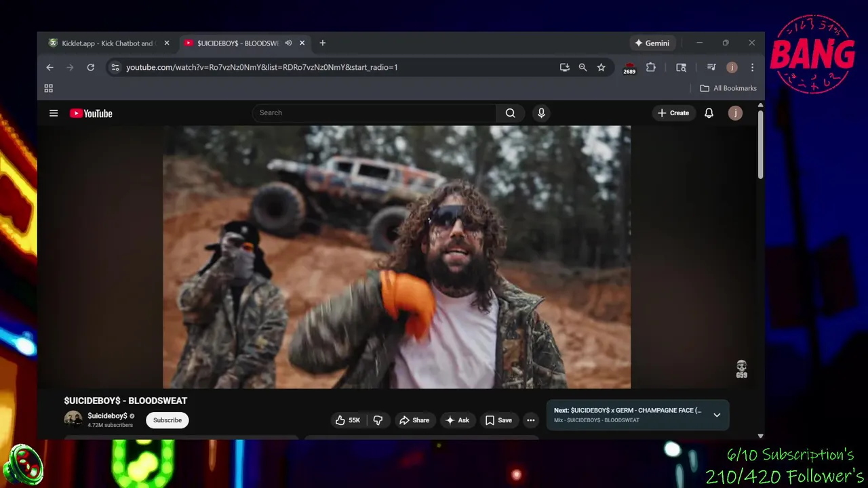Click the G59 skull watermark in the video
The width and height of the screenshot is (868, 488).
[x=741, y=369]
